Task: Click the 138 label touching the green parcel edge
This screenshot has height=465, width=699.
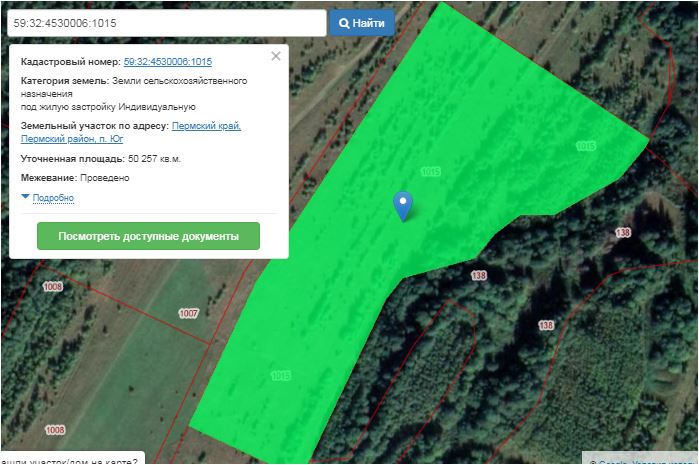Action: point(478,275)
